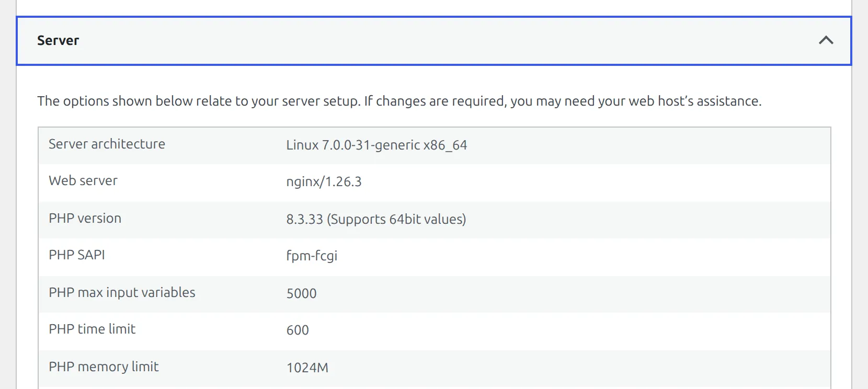The width and height of the screenshot is (868, 389).
Task: Select the PHP time limit label
Action: [92, 329]
